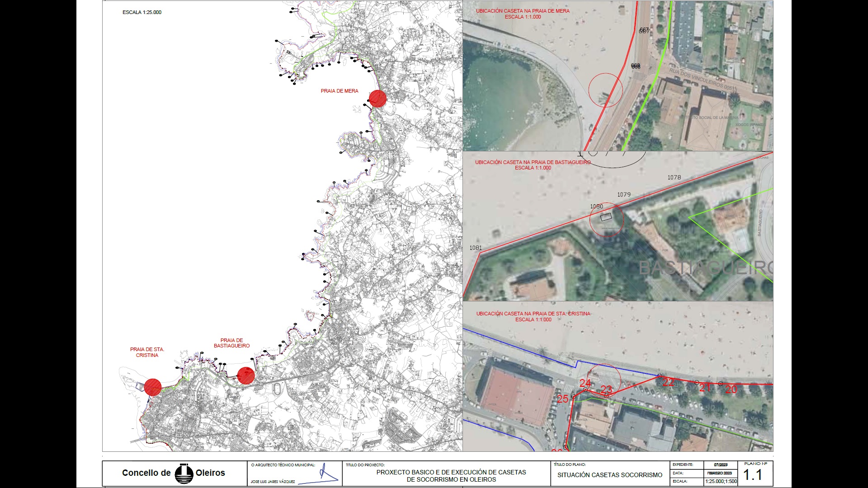Click boundary point number 24 in Sta. Cristina photo

[x=585, y=383]
